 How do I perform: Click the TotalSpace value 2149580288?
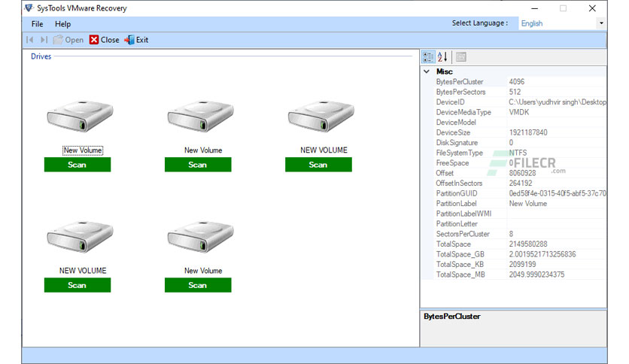click(x=528, y=244)
